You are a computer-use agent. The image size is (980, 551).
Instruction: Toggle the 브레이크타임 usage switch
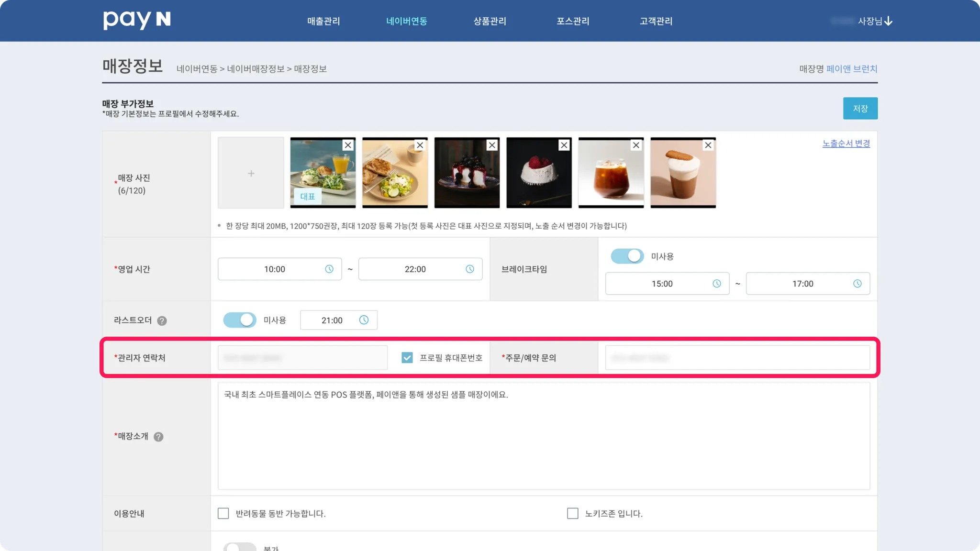[x=627, y=256]
